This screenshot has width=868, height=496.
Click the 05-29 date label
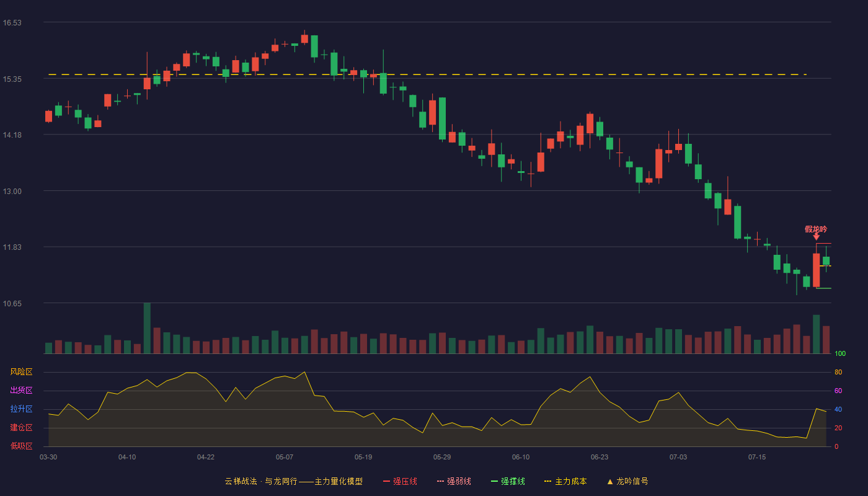point(442,457)
